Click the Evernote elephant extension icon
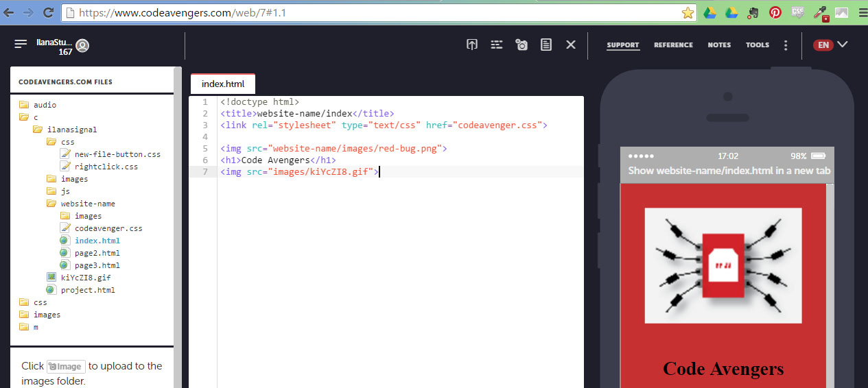Viewport: 868px width, 388px height. (x=753, y=12)
